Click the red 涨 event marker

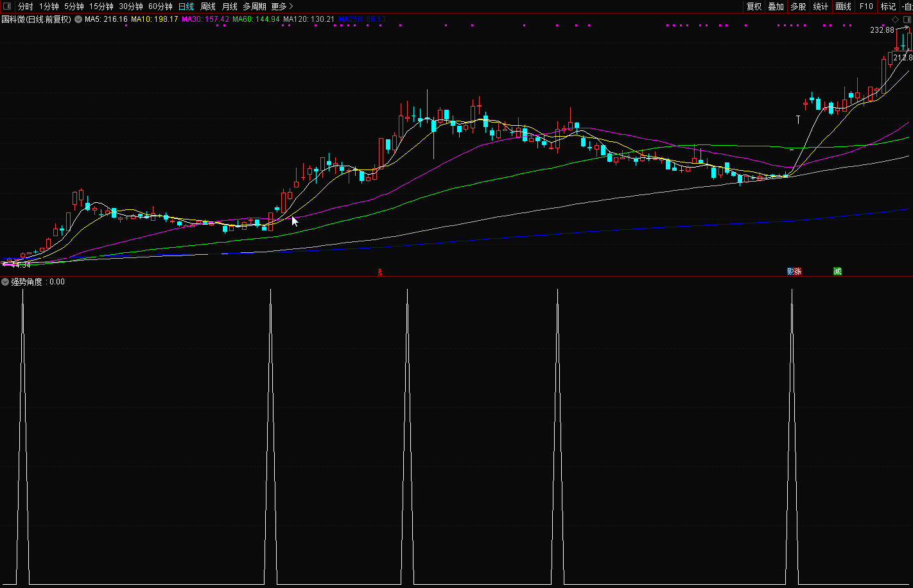click(x=798, y=272)
